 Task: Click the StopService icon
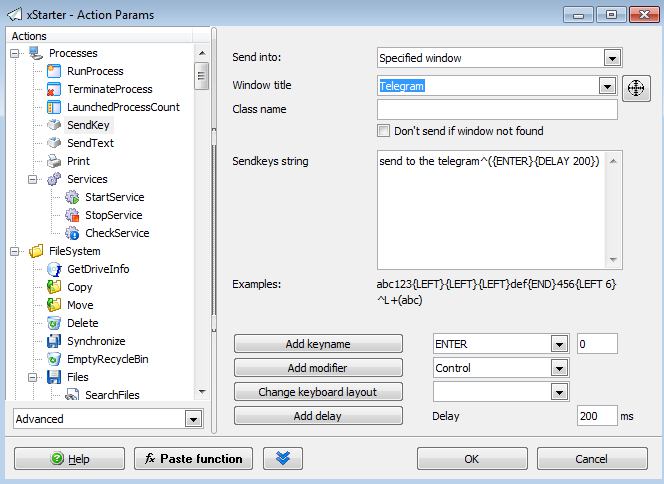72,215
